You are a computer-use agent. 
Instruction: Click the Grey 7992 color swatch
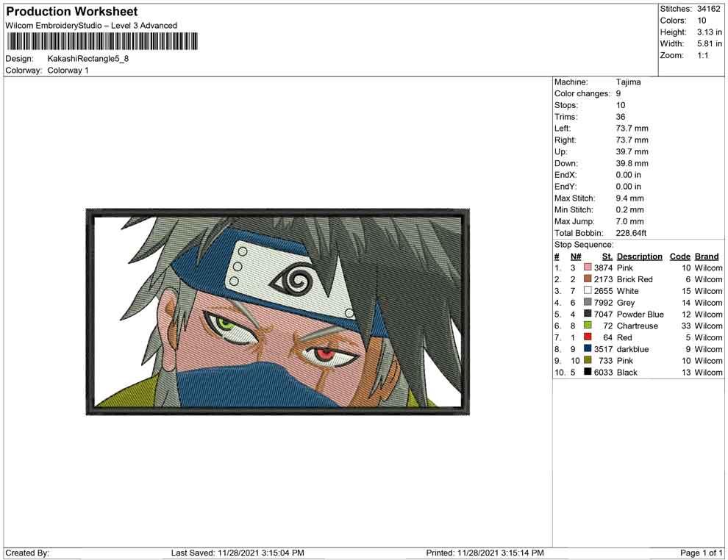[588, 302]
